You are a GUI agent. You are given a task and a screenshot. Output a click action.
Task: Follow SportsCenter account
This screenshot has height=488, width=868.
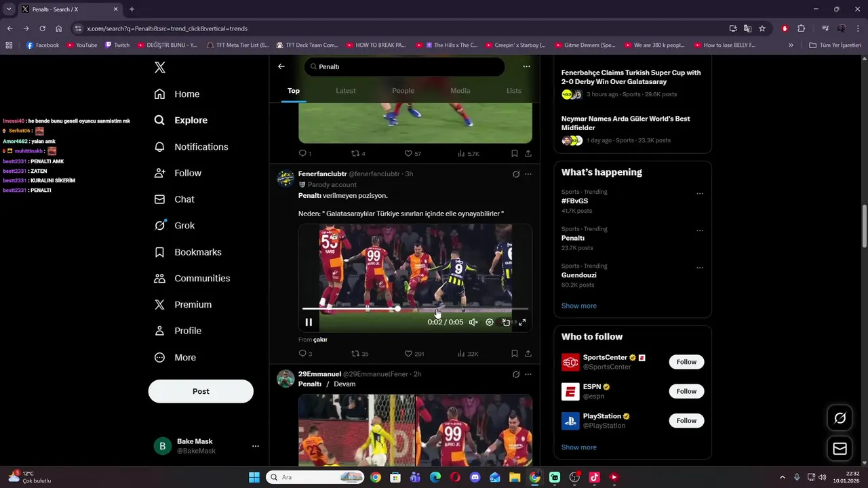click(686, 362)
